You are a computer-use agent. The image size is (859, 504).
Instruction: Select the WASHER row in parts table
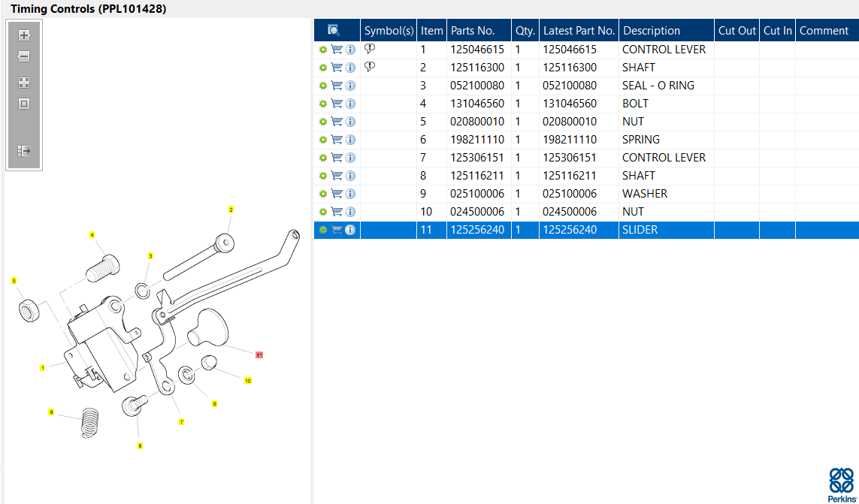[644, 194]
